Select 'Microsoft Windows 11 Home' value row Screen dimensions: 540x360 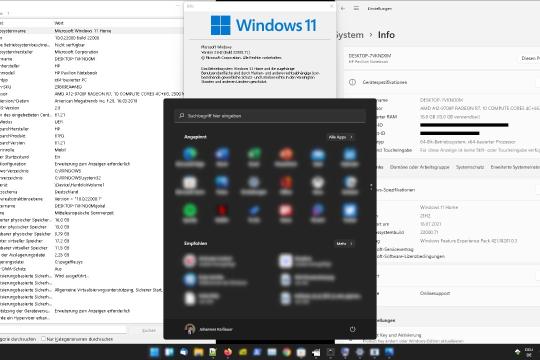pos(83,31)
